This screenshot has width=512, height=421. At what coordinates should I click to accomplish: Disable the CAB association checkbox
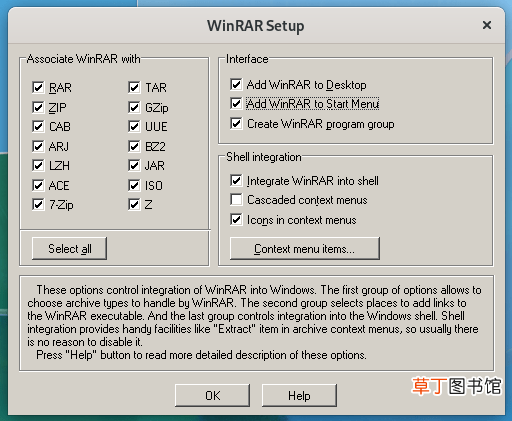tap(38, 126)
